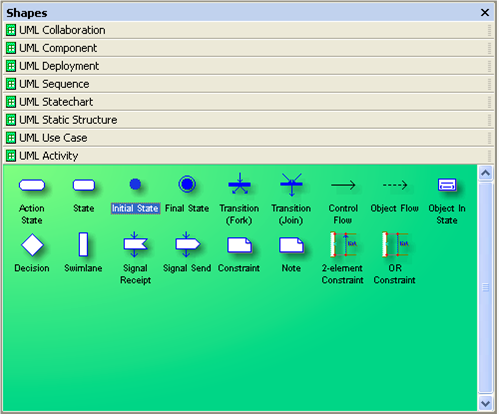
Task: Click the 'Control Flow' label text
Action: (343, 214)
